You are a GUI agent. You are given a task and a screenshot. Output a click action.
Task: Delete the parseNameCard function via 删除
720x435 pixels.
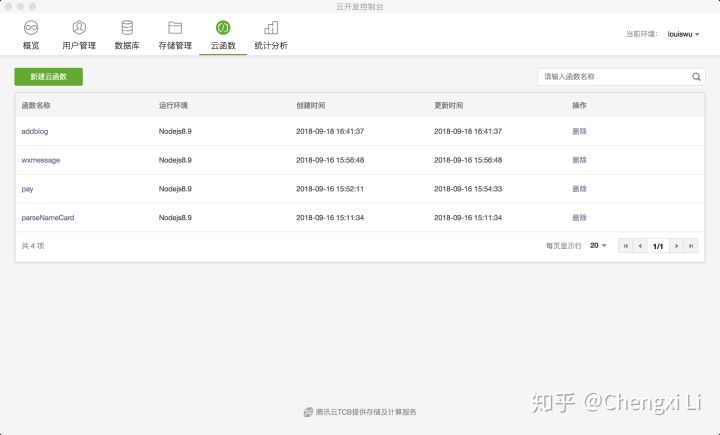coord(579,218)
